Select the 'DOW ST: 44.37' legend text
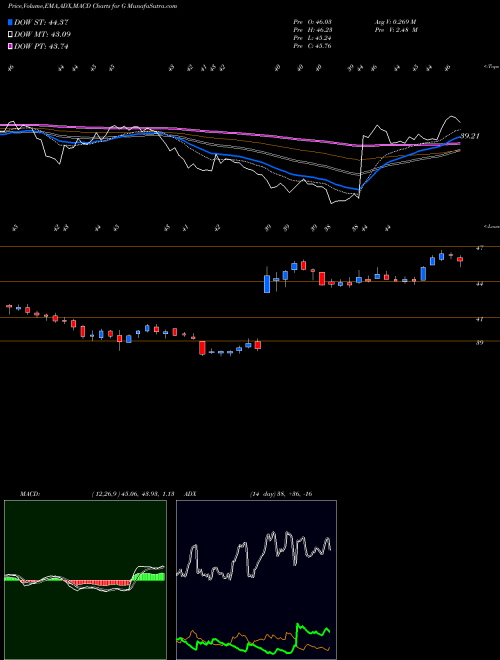 [41, 22]
